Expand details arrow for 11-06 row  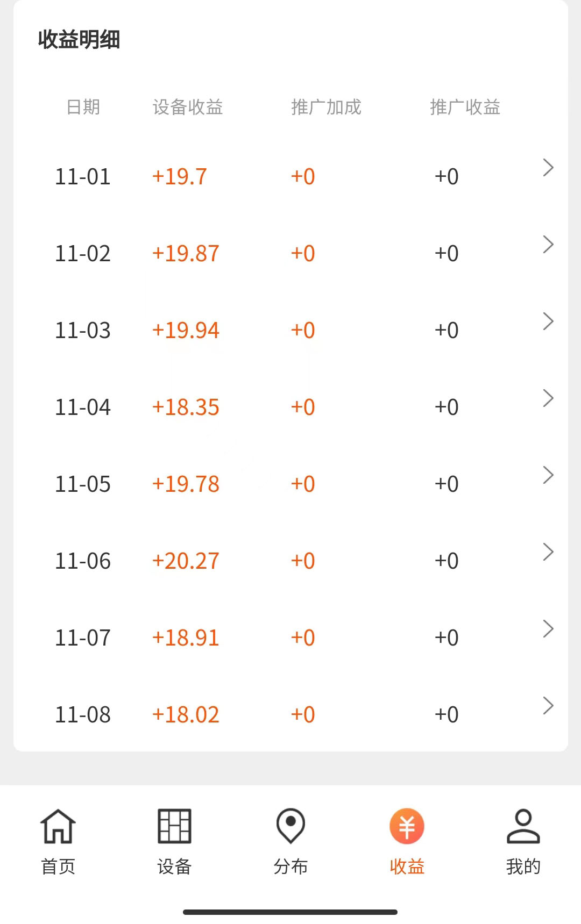[548, 552]
